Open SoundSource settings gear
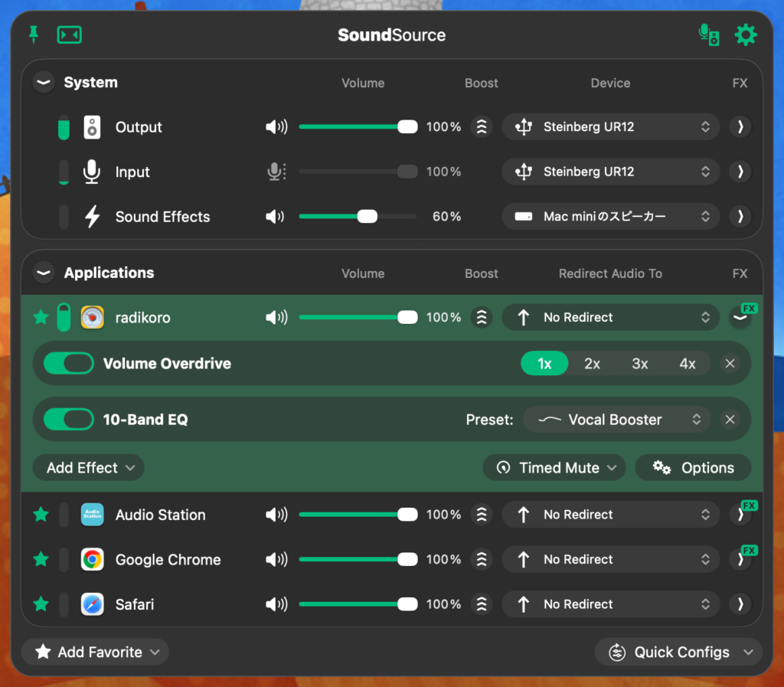Screen dimensions: 784x687 [x=745, y=34]
